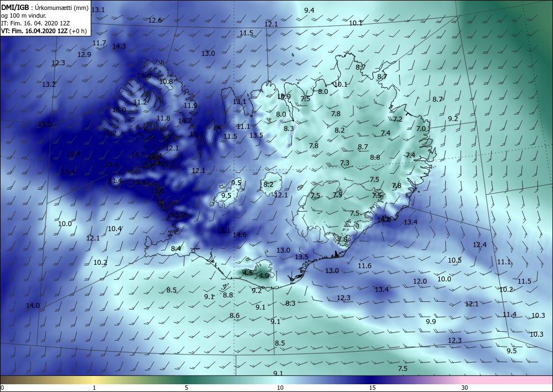Click the '15' label on the color scale

tap(372, 388)
